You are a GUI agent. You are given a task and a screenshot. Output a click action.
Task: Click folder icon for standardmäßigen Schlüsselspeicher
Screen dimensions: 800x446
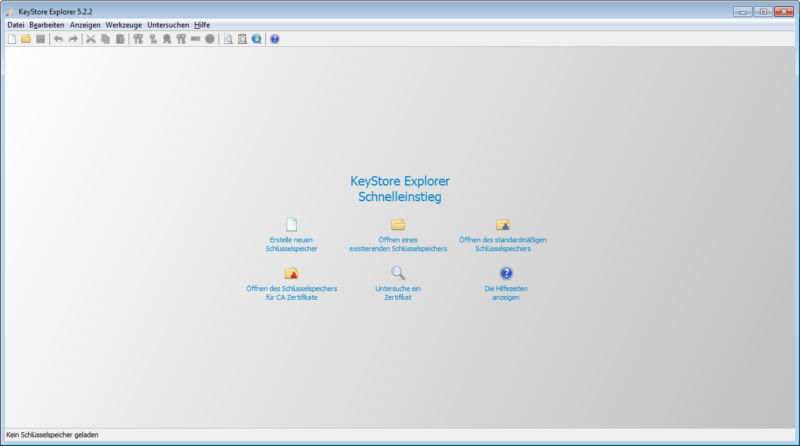[x=503, y=224]
